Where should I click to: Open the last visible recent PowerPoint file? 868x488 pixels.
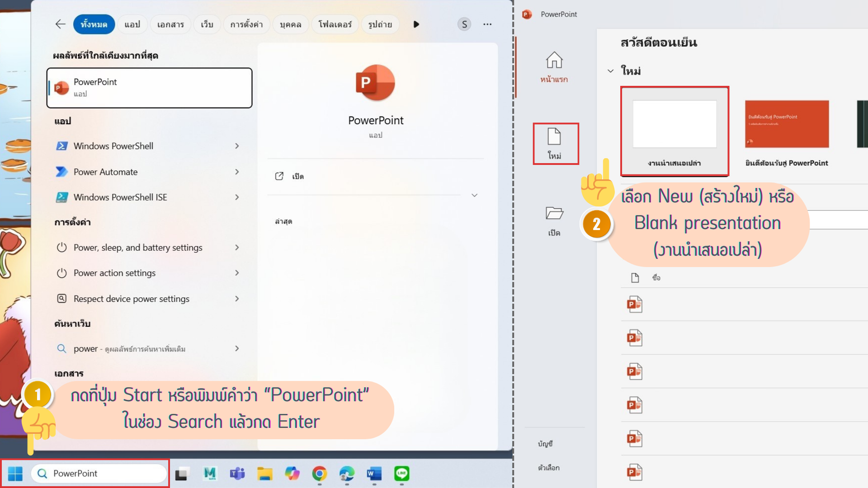tap(635, 472)
